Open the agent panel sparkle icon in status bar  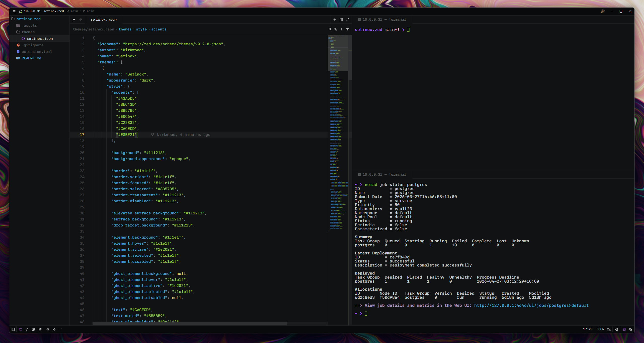(631, 329)
